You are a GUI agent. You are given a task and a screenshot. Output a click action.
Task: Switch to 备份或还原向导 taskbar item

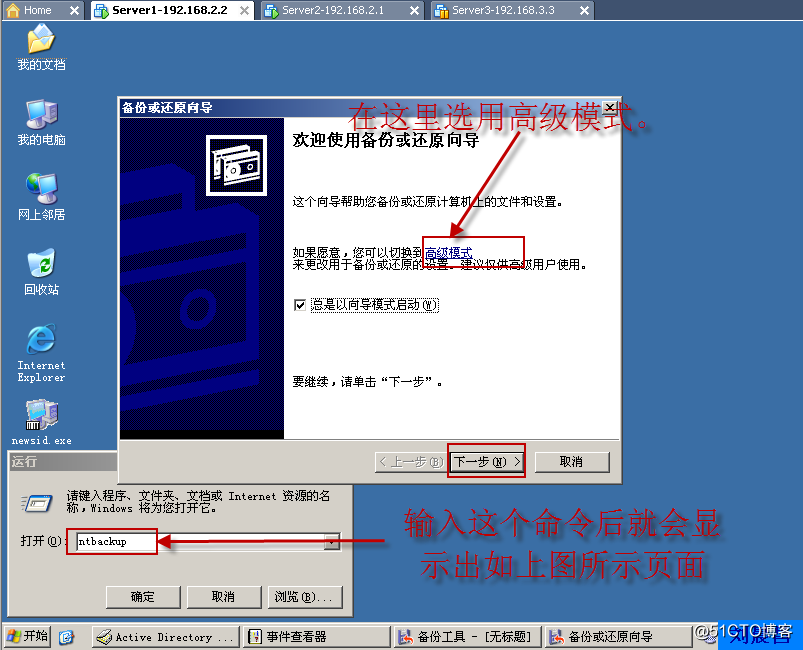tap(617, 637)
